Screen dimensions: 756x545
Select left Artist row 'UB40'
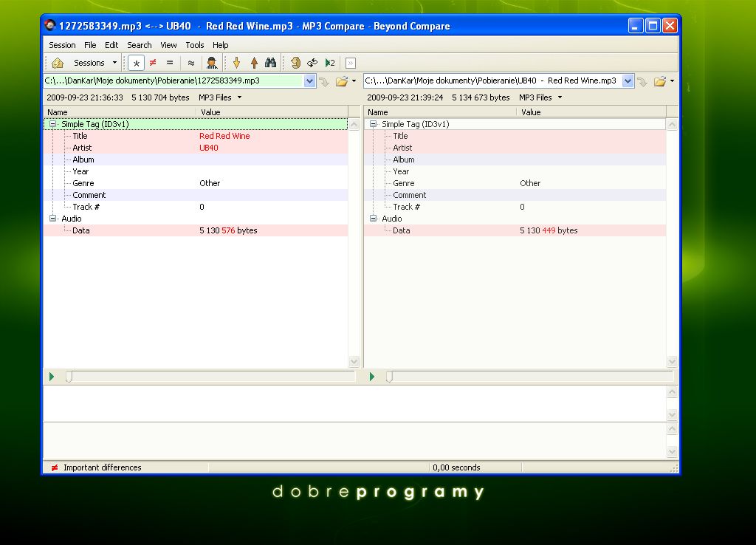(x=196, y=148)
